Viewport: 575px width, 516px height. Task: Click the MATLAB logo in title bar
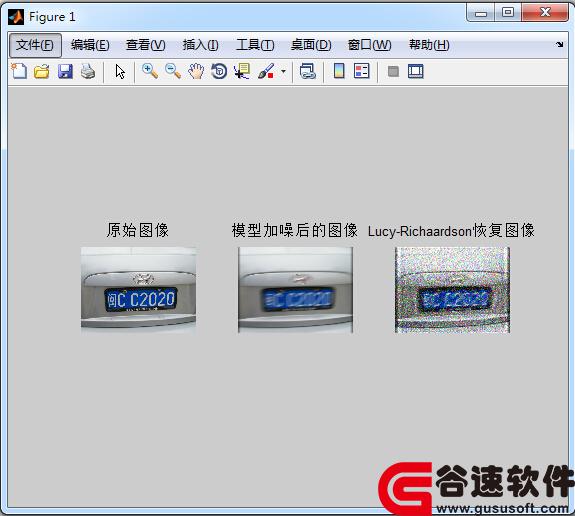point(16,17)
